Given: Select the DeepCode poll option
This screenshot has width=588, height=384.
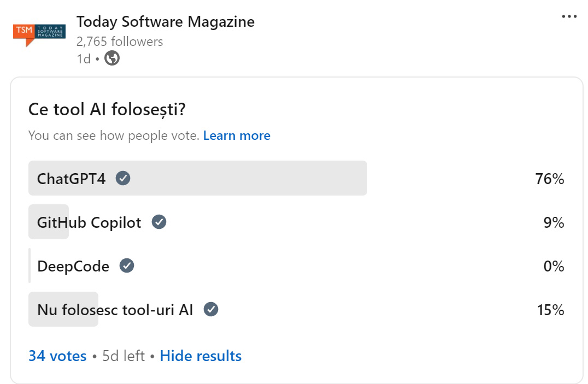Looking at the screenshot, I should pos(73,266).
